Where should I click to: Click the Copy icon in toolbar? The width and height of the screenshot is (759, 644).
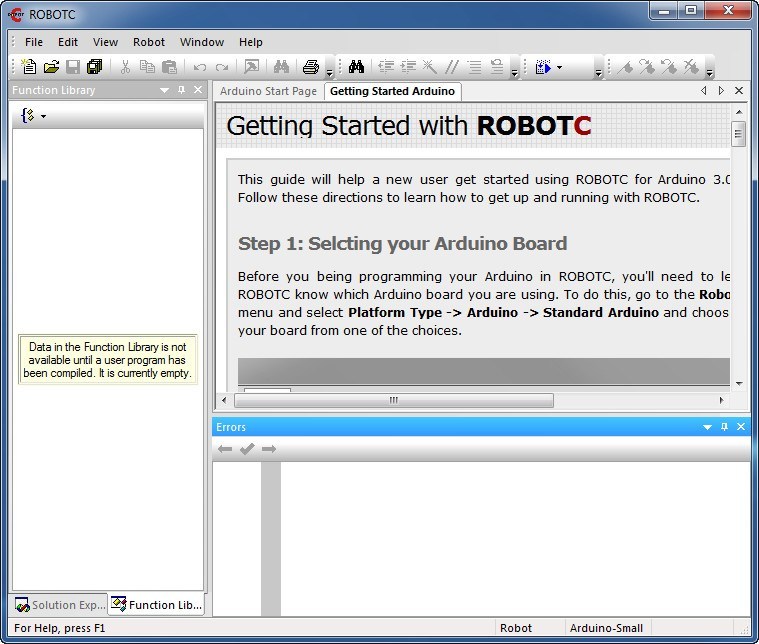(147, 67)
